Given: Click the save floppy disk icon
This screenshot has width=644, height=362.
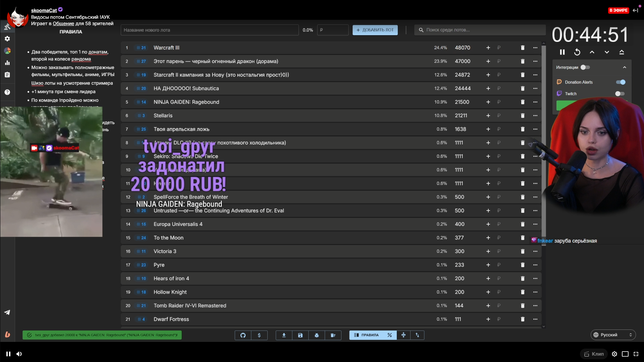Looking at the screenshot, I should coord(300,335).
